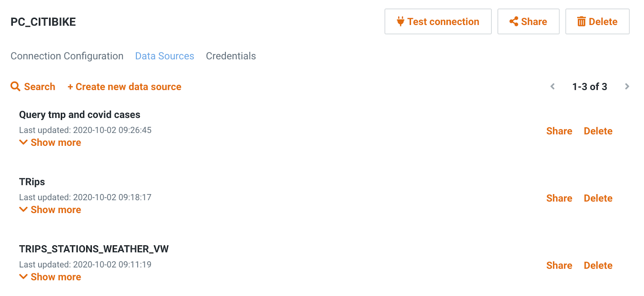Go to the previous page arrow

pos(553,87)
